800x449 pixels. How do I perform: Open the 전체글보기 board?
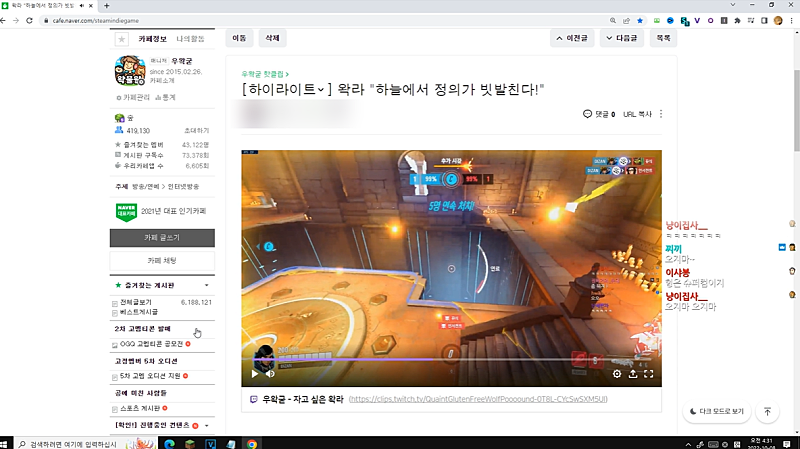pos(136,302)
